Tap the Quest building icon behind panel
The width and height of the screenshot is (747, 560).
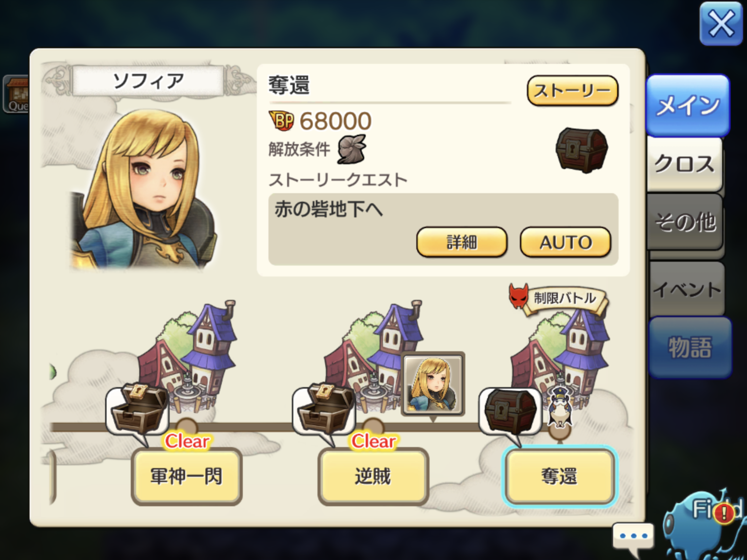[16, 94]
